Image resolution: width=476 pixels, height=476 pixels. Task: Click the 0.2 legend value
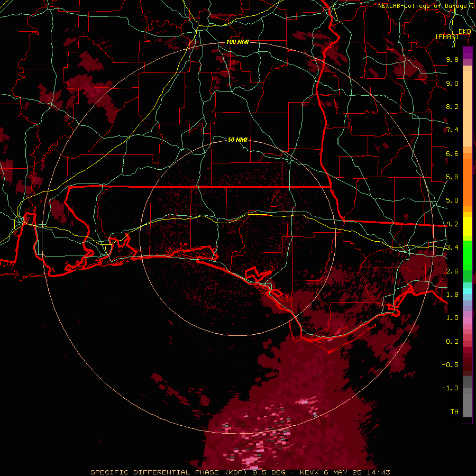coord(452,341)
